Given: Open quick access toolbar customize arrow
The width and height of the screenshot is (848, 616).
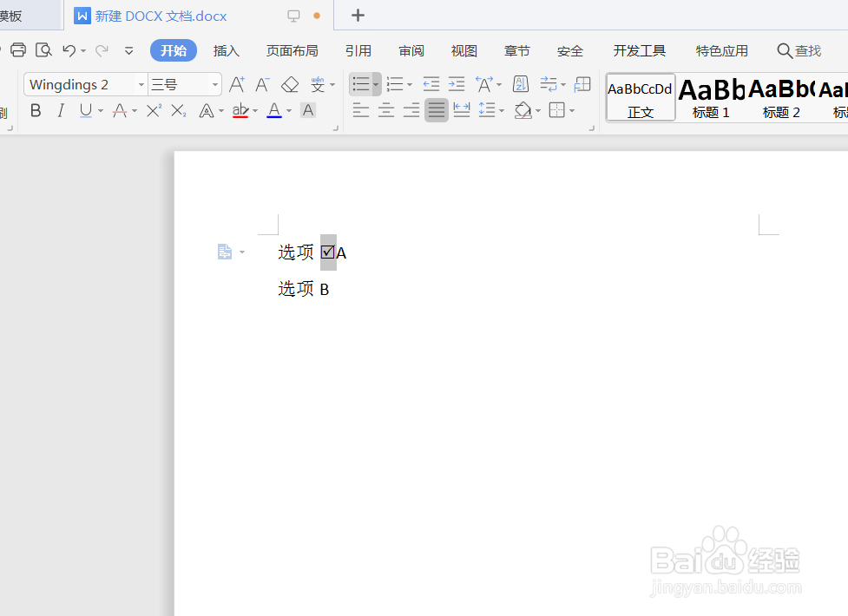Looking at the screenshot, I should [128, 51].
